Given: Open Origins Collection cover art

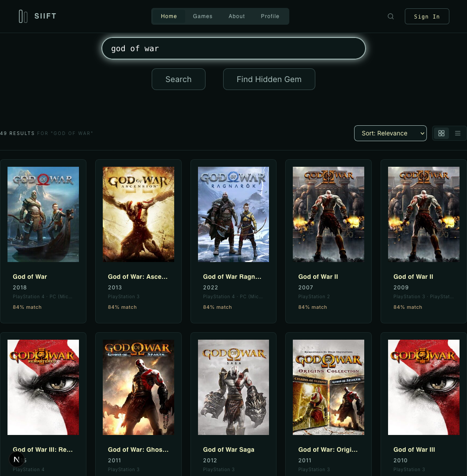Looking at the screenshot, I should tap(329, 387).
